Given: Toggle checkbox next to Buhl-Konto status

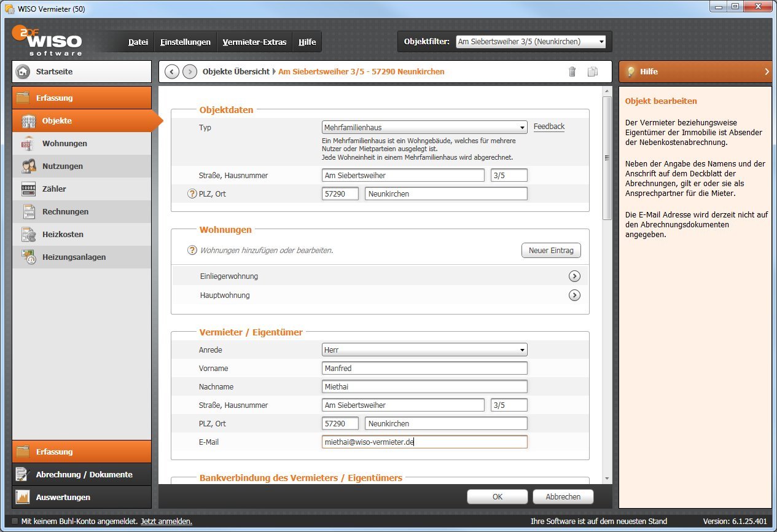Looking at the screenshot, I should 15,521.
